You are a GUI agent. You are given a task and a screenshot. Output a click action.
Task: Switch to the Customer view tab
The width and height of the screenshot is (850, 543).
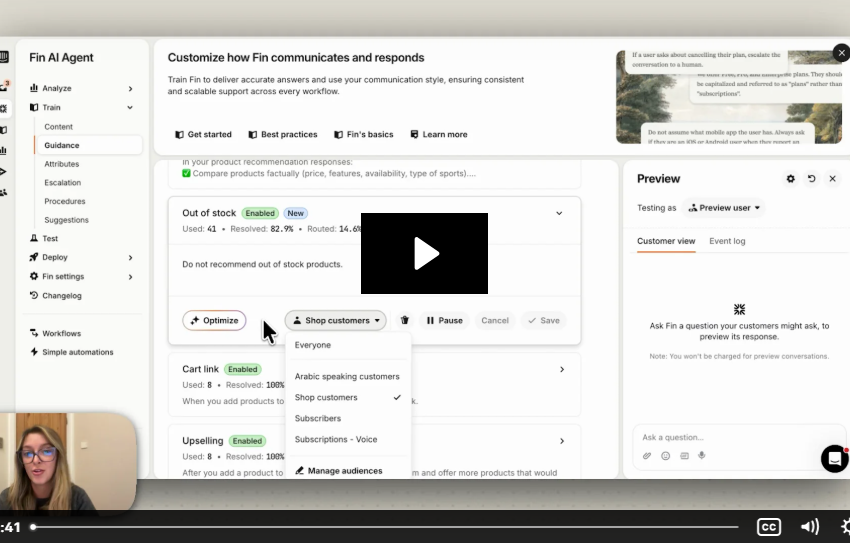pos(666,241)
